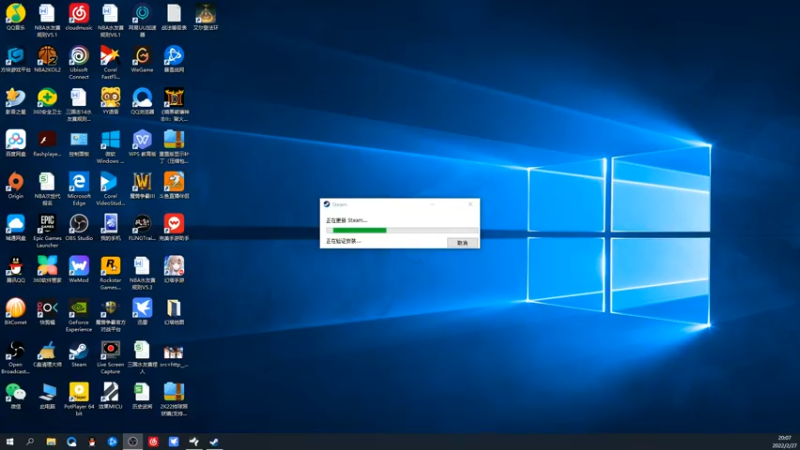Open the Ubisoft Connect desktop icon
This screenshot has width=800, height=450.
tap(79, 63)
